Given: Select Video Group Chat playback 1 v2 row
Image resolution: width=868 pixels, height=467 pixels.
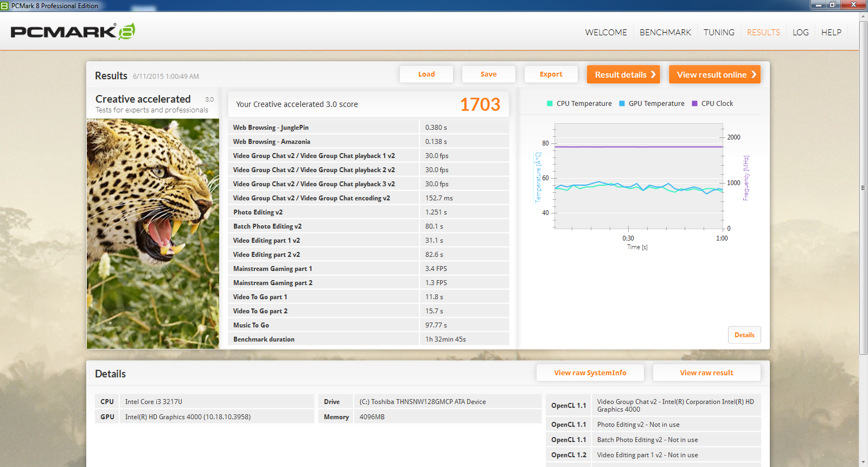Looking at the screenshot, I should point(368,156).
